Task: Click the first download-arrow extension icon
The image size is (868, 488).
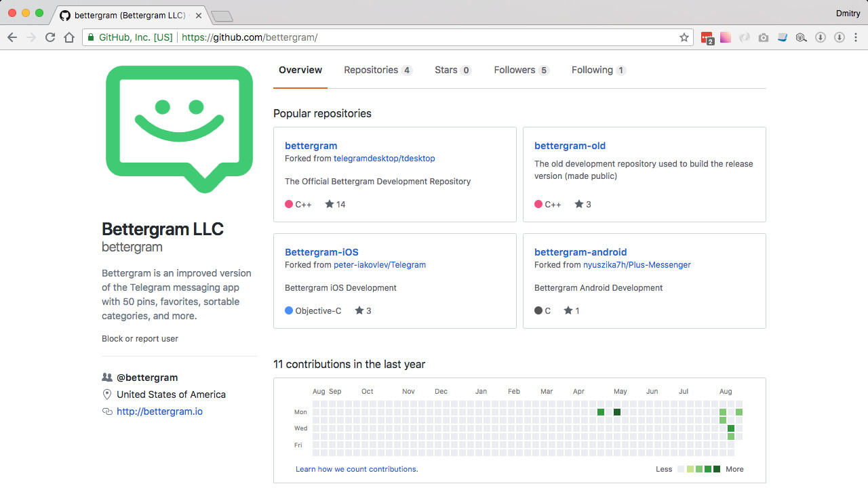Action: click(x=820, y=37)
